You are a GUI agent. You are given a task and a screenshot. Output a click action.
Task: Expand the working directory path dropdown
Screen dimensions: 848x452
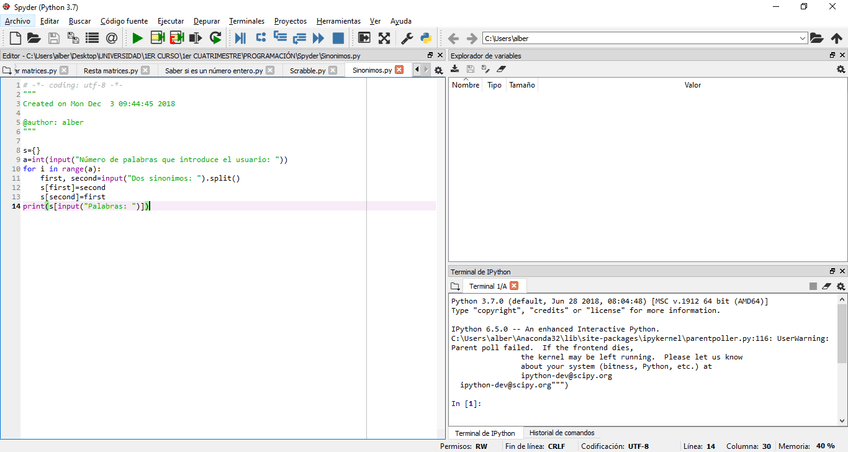click(x=802, y=38)
